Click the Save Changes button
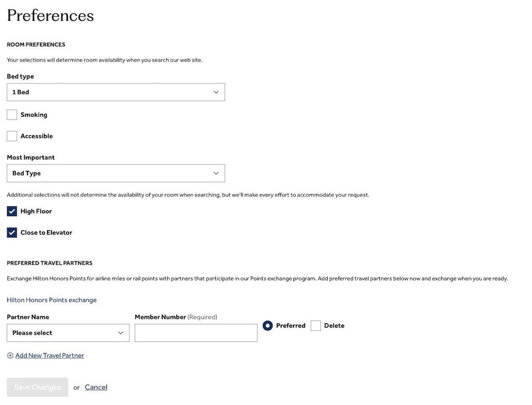532x405 pixels. point(38,387)
